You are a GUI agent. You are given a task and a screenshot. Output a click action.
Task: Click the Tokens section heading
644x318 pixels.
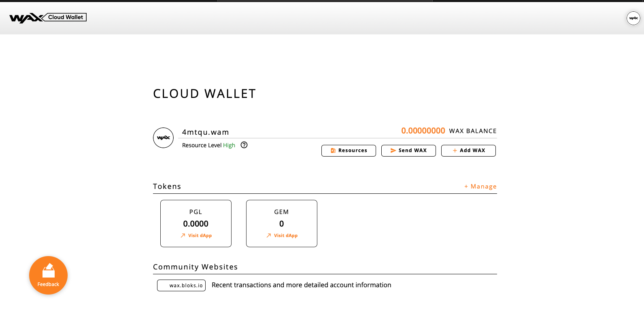tap(167, 187)
